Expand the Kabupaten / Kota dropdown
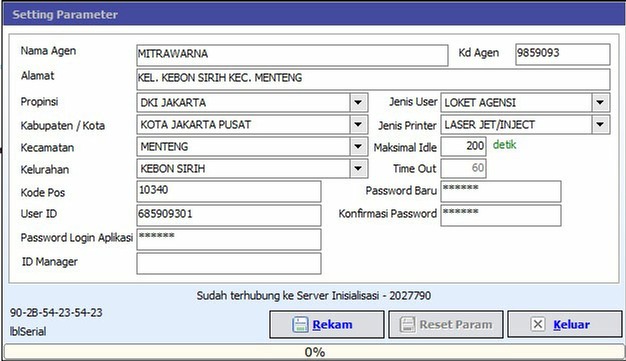626x361 pixels. (359, 125)
